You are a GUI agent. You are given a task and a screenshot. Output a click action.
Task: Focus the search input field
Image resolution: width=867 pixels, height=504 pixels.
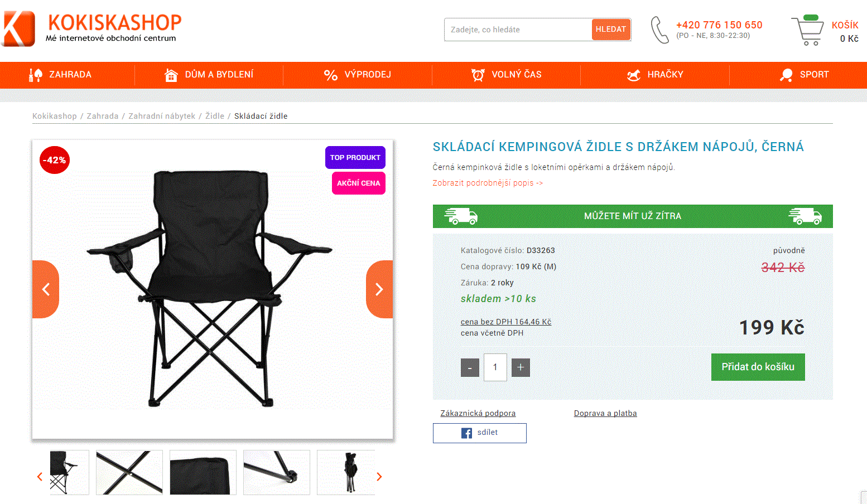point(518,30)
